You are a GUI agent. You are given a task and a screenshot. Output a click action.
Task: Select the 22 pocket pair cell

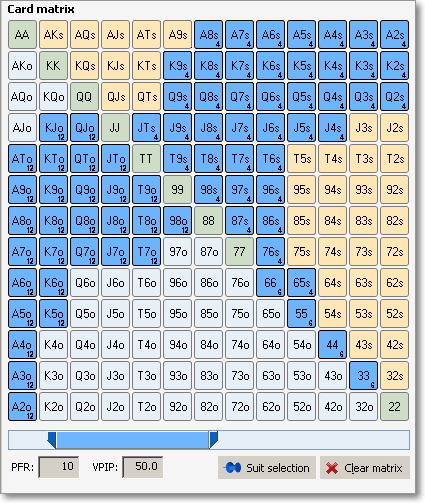(x=394, y=407)
